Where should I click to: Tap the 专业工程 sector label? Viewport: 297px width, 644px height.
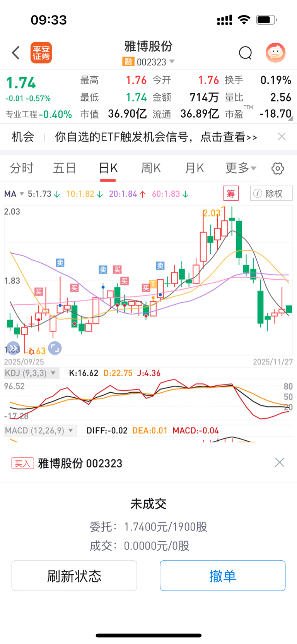click(21, 114)
